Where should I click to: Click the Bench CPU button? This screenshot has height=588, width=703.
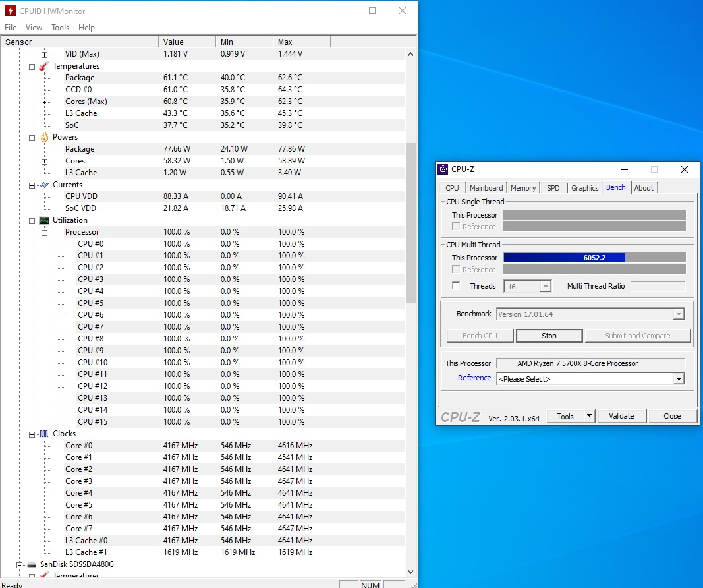click(480, 336)
